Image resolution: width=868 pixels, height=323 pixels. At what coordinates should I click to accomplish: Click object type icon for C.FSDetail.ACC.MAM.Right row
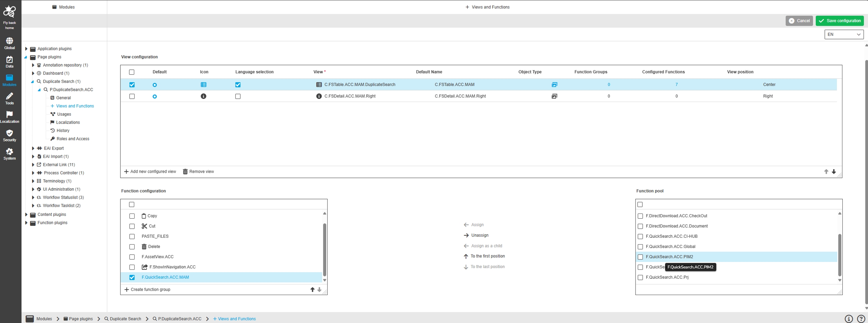pyautogui.click(x=554, y=96)
